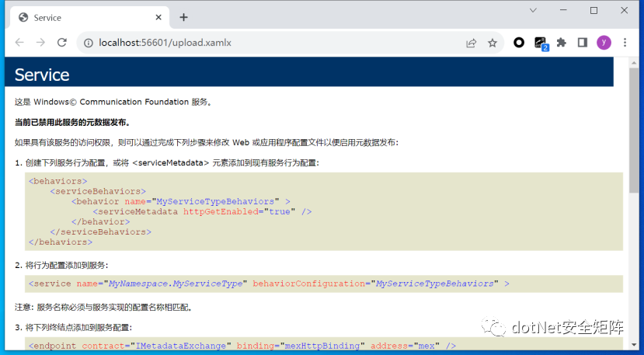Go forward to the next page
This screenshot has width=644, height=355.
pyautogui.click(x=40, y=43)
